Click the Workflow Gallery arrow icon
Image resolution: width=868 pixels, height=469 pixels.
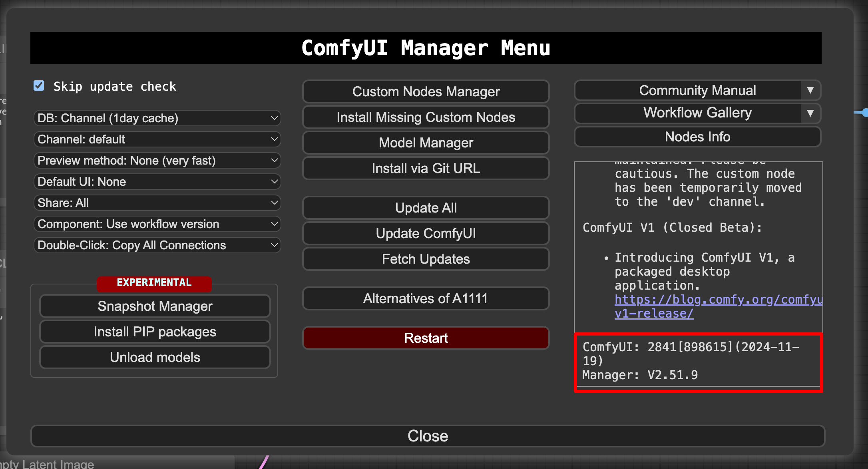click(810, 113)
